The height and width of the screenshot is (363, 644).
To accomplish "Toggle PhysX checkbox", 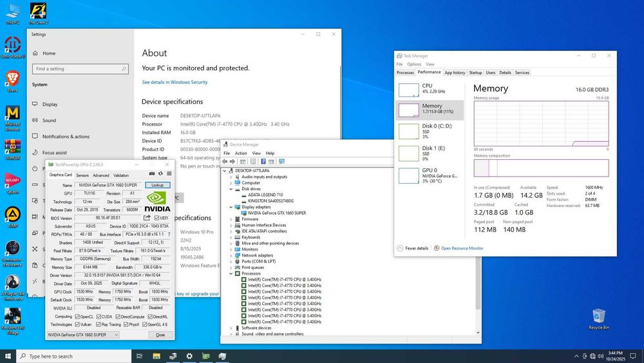I will click(x=126, y=325).
